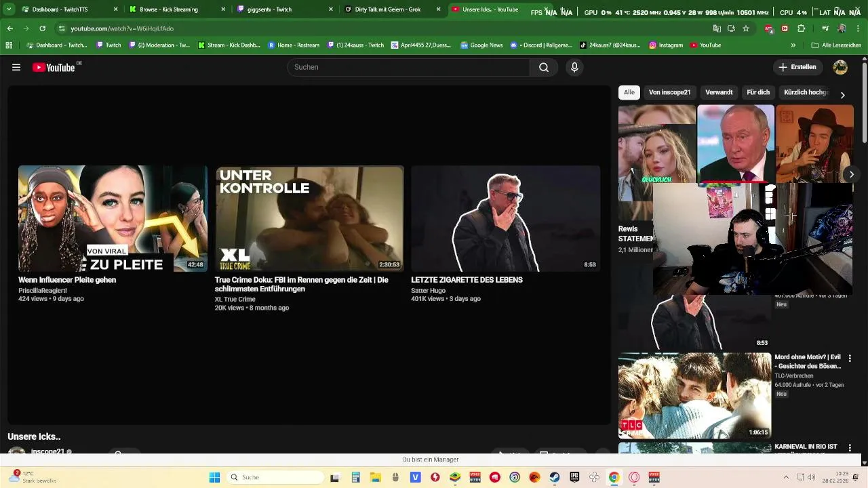Go back with browser back arrow
This screenshot has height=488, width=868.
(9, 28)
